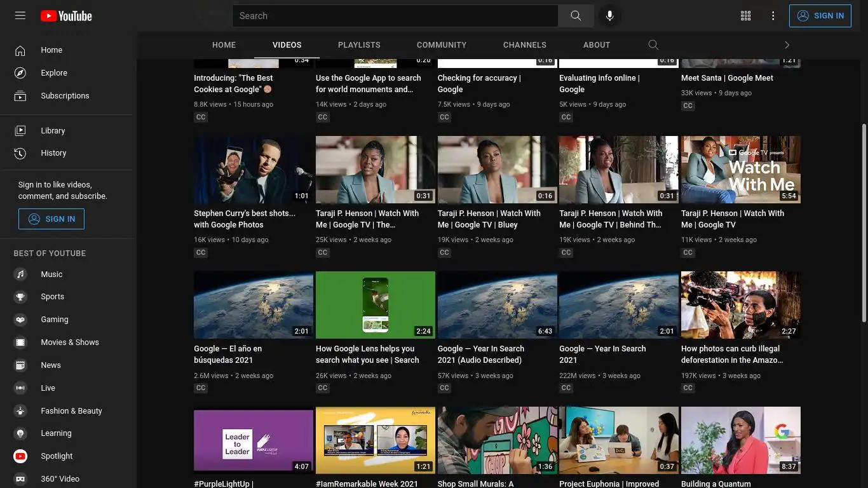The height and width of the screenshot is (488, 868).
Task: Open 'Google — Year In Search 2021 (Audio Described)' title
Action: (x=481, y=355)
